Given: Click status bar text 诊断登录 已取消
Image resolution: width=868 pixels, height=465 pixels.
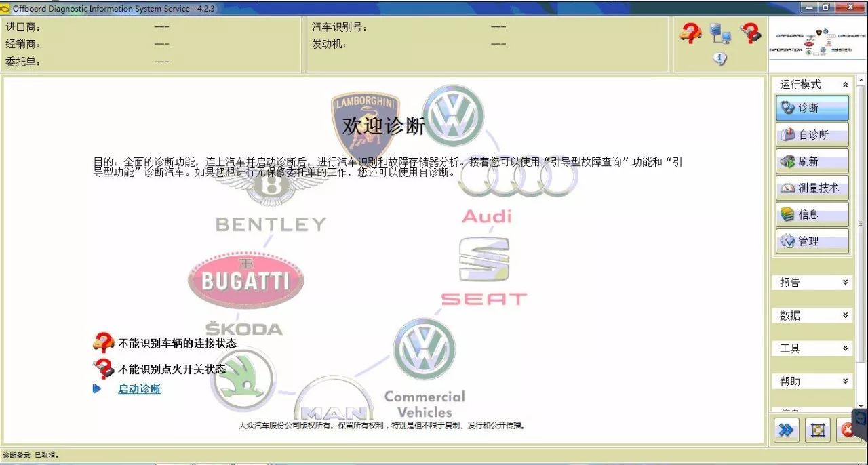Looking at the screenshot, I should pos(31,455).
